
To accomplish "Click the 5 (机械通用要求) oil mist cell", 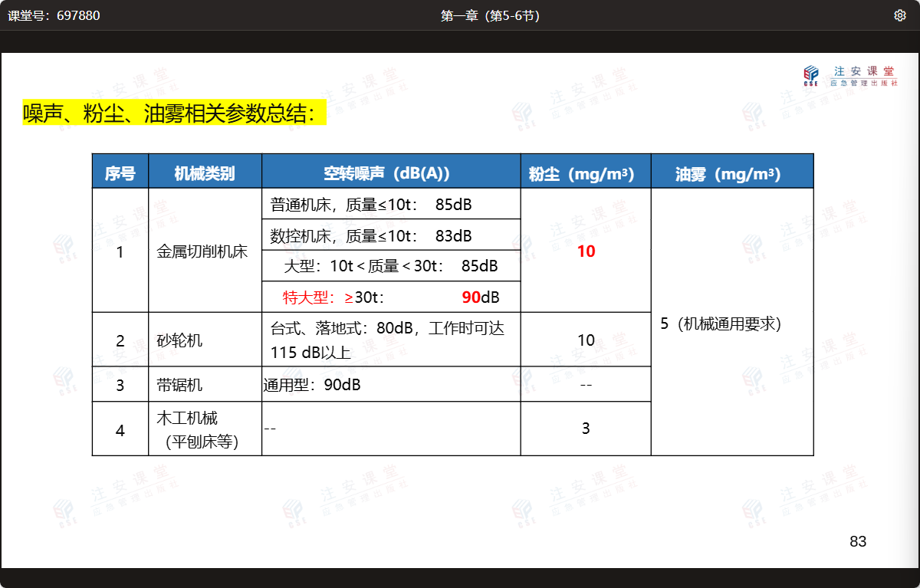I will (721, 324).
